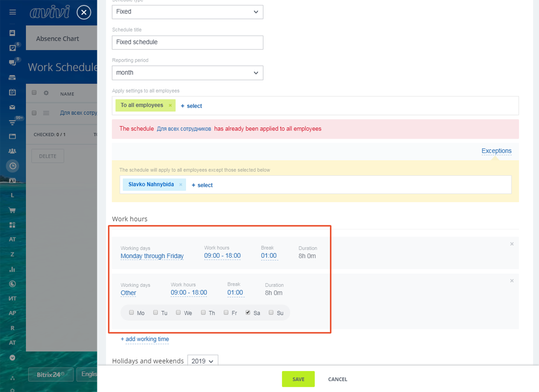Collapse the Exceptions section
The width and height of the screenshot is (539, 392).
pyautogui.click(x=496, y=151)
